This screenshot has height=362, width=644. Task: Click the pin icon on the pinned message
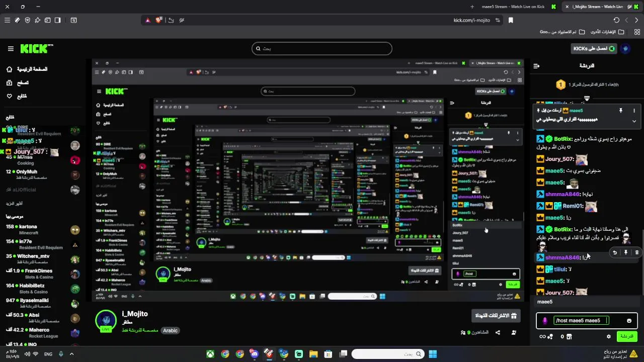621,111
